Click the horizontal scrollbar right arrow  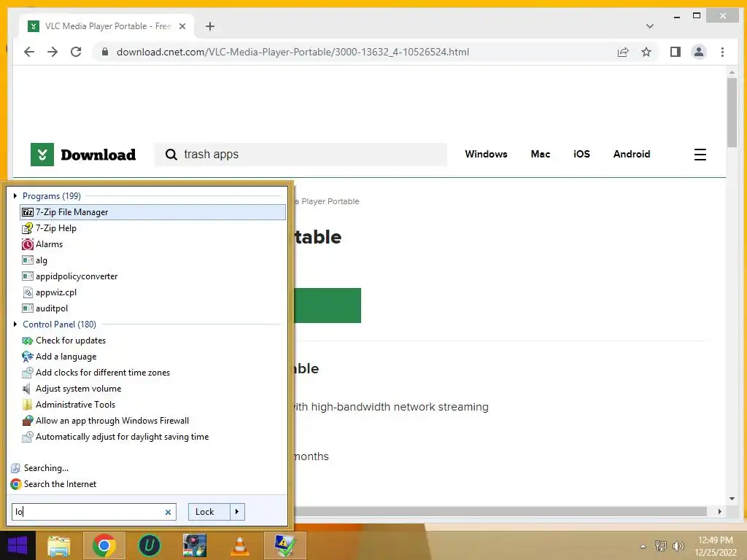pos(719,511)
